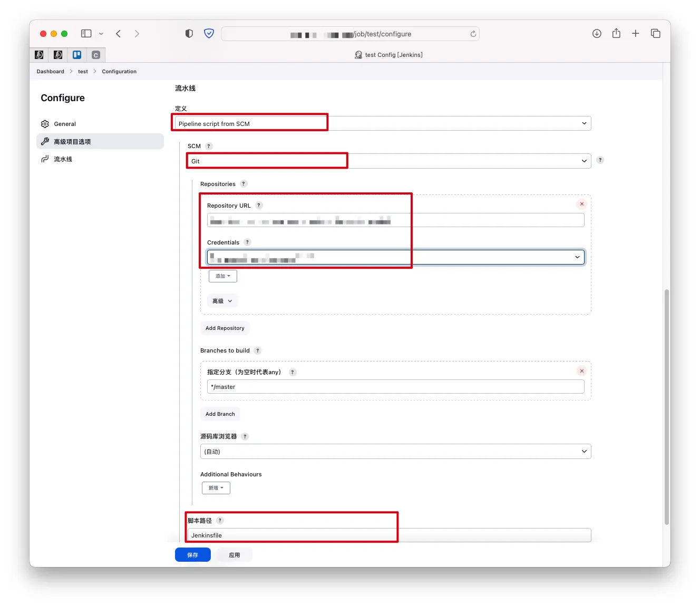Viewport: 700px width, 606px height.
Task: Click the Repositories help icon
Action: coord(244,184)
